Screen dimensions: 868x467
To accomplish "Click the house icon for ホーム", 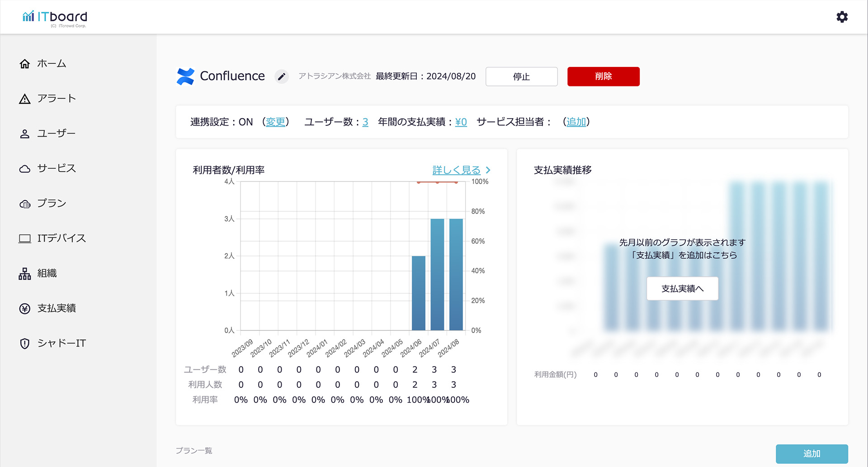I will [x=25, y=64].
